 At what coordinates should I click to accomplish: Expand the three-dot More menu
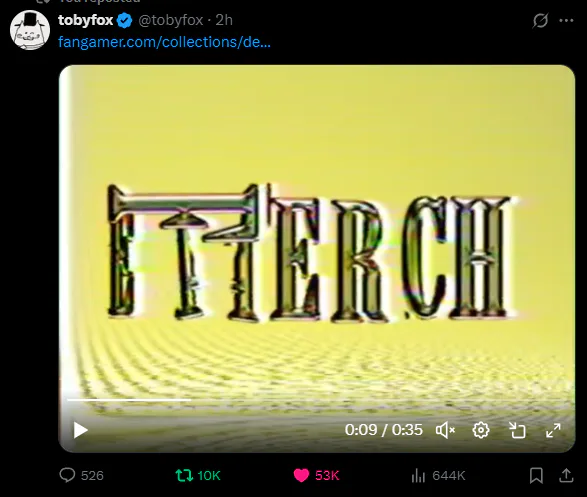566,20
